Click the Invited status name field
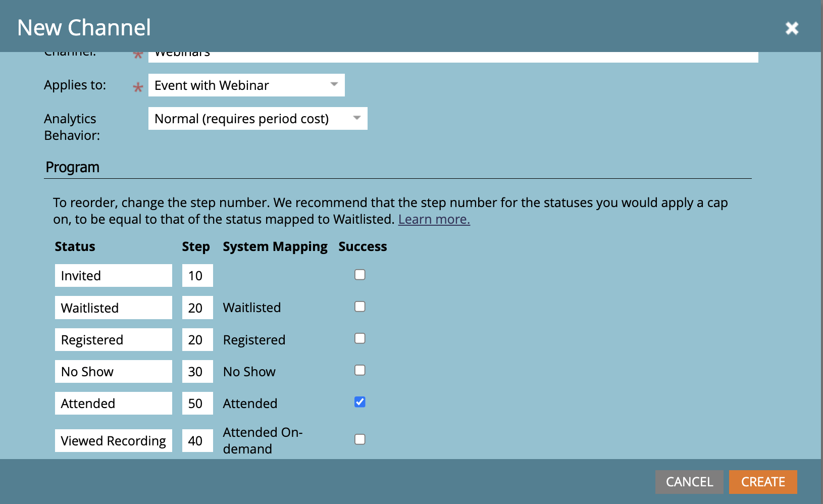 click(x=113, y=276)
